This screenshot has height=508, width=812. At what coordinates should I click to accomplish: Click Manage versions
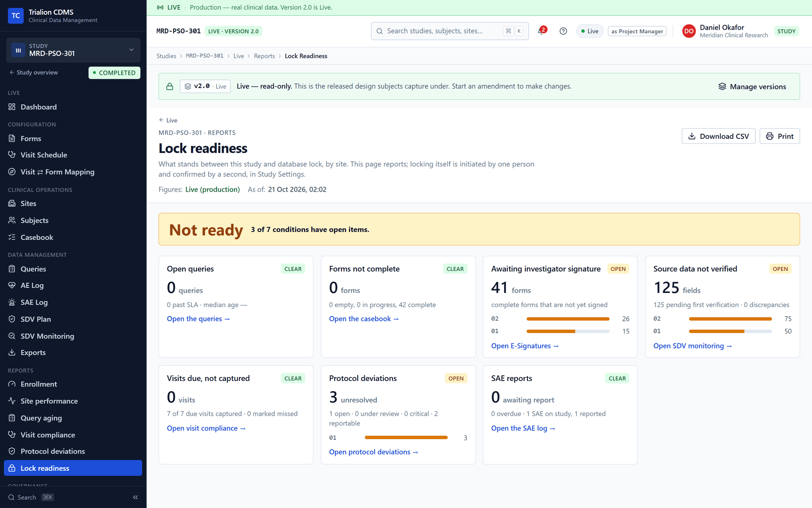[752, 86]
